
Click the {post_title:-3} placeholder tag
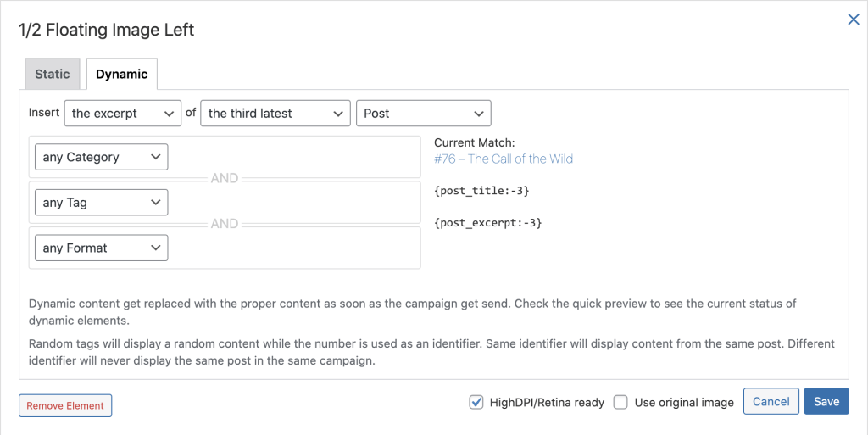[481, 191]
